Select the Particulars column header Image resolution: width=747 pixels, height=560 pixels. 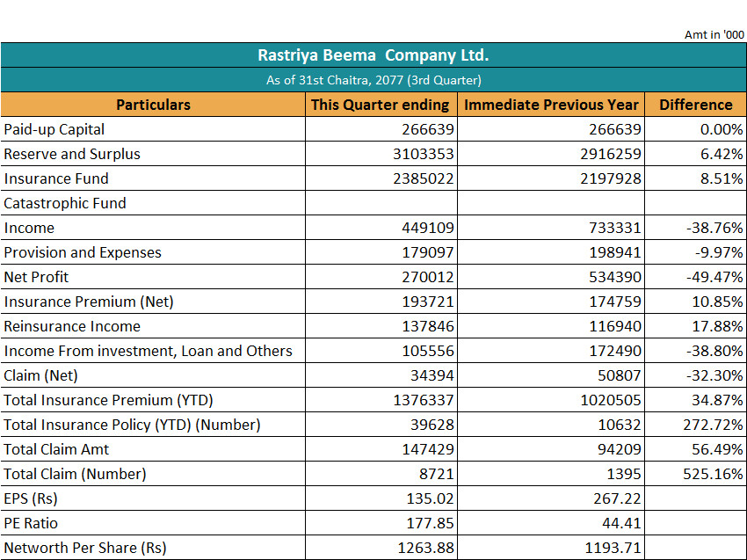[x=153, y=105]
